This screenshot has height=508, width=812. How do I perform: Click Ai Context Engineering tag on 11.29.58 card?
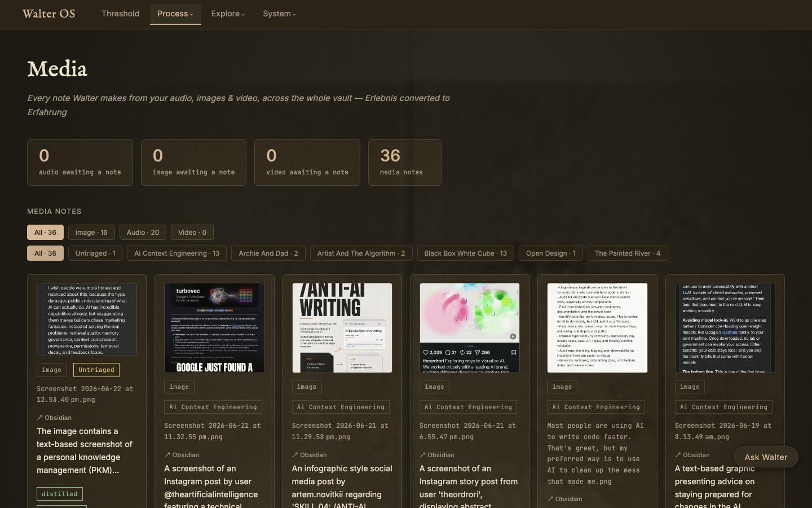pyautogui.click(x=341, y=407)
